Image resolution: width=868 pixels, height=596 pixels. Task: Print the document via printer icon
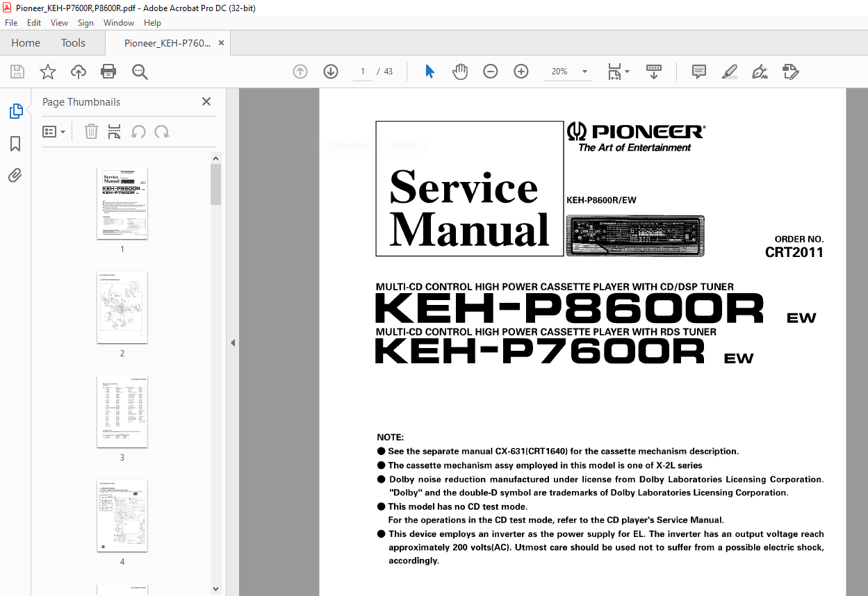[108, 72]
